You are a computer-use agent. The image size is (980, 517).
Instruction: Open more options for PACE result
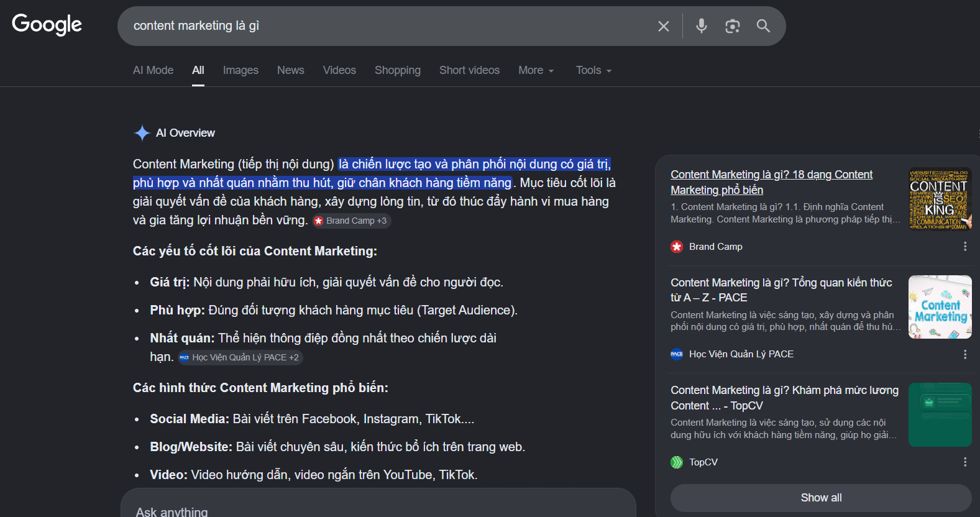pyautogui.click(x=965, y=354)
